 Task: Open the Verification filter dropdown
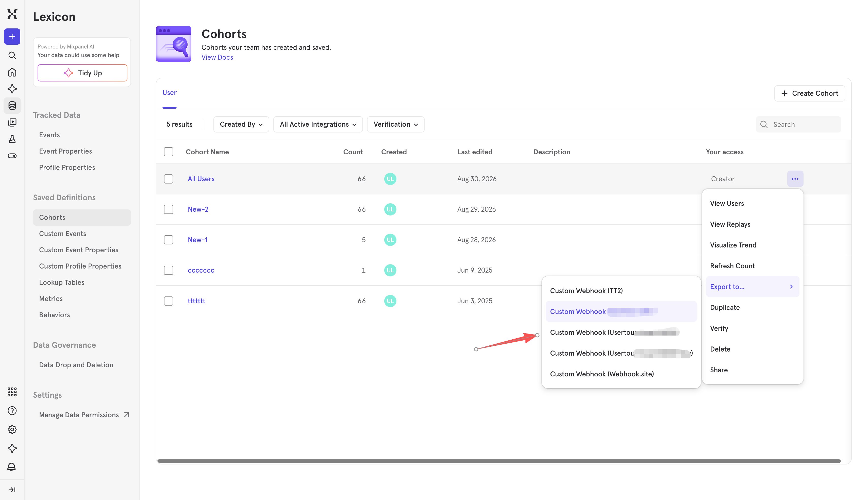click(395, 124)
